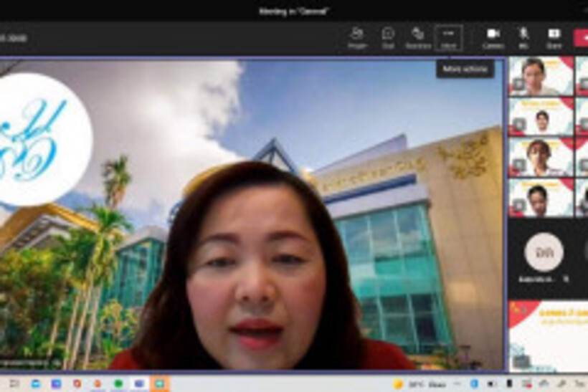Image resolution: width=588 pixels, height=392 pixels.
Task: Click the purple Teams icon in the taskbar
Action: click(x=139, y=383)
